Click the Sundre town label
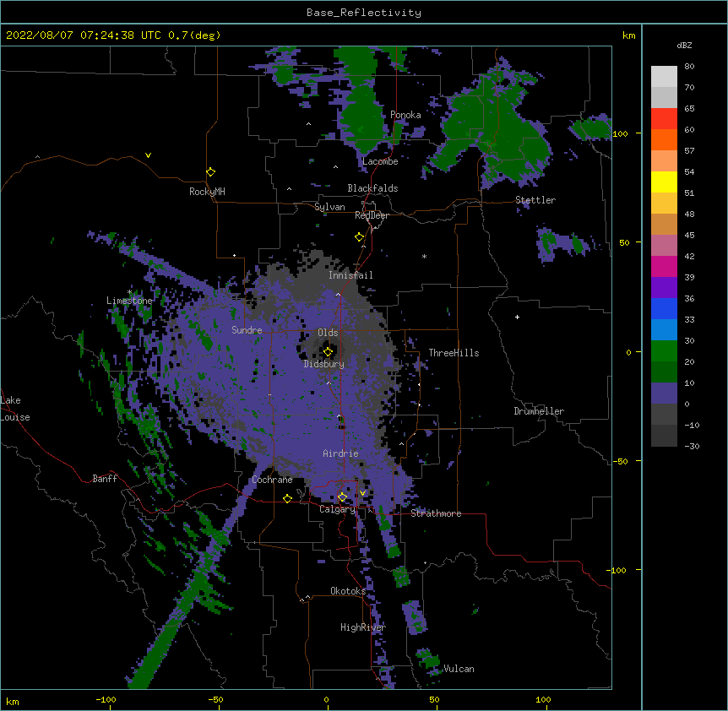Viewport: 728px width, 711px height. 247,330
